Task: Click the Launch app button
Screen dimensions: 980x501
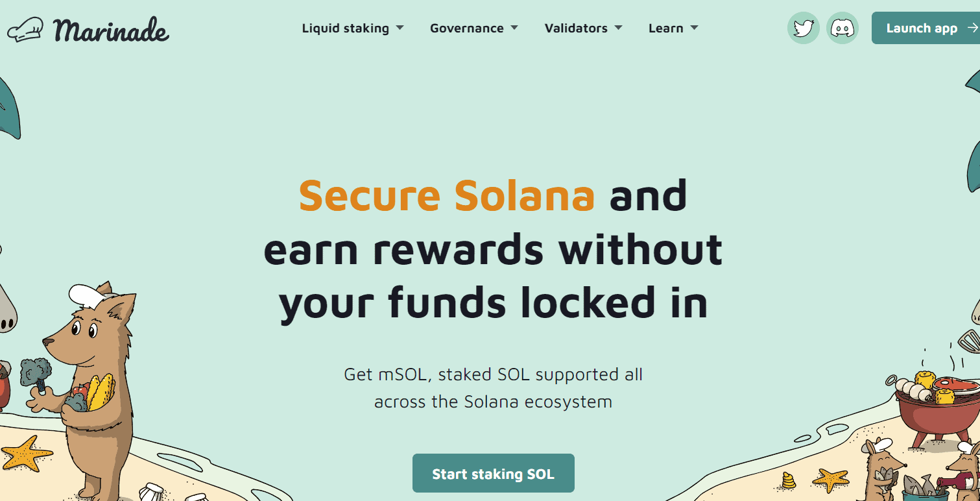Action: 923,28
